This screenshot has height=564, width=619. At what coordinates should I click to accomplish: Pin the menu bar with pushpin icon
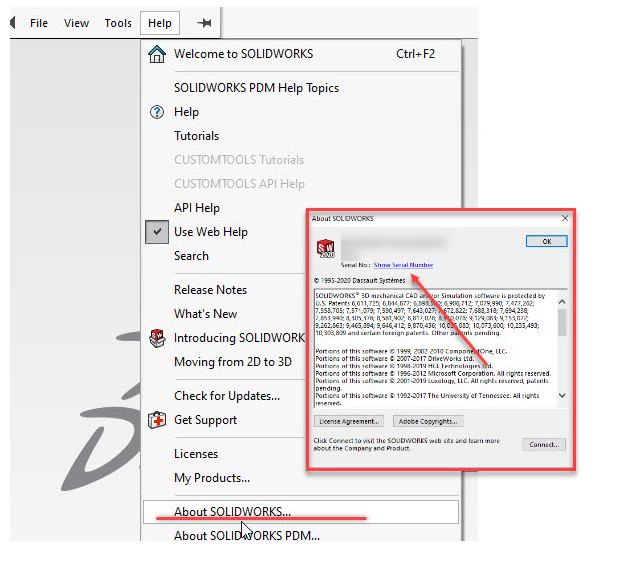coord(204,23)
